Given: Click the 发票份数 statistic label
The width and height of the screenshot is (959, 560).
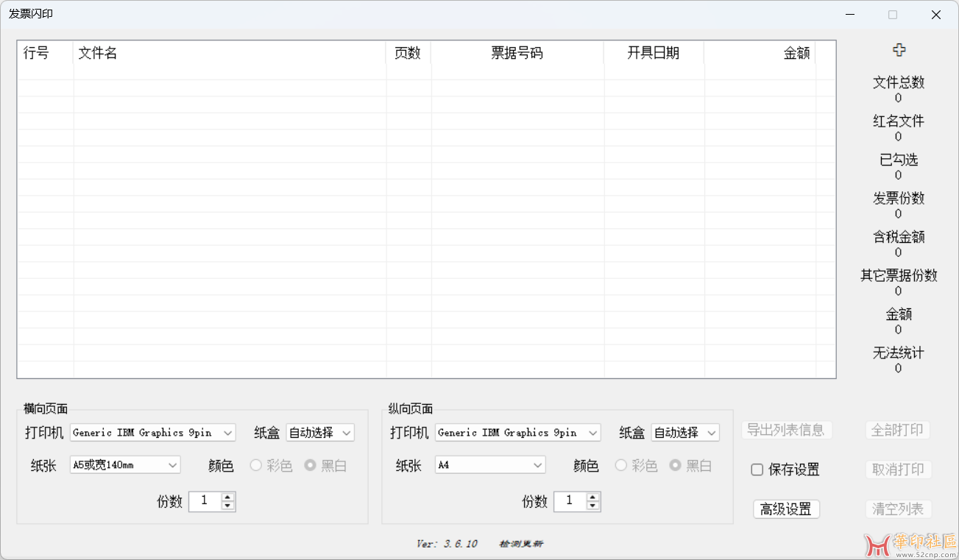Looking at the screenshot, I should 899,199.
